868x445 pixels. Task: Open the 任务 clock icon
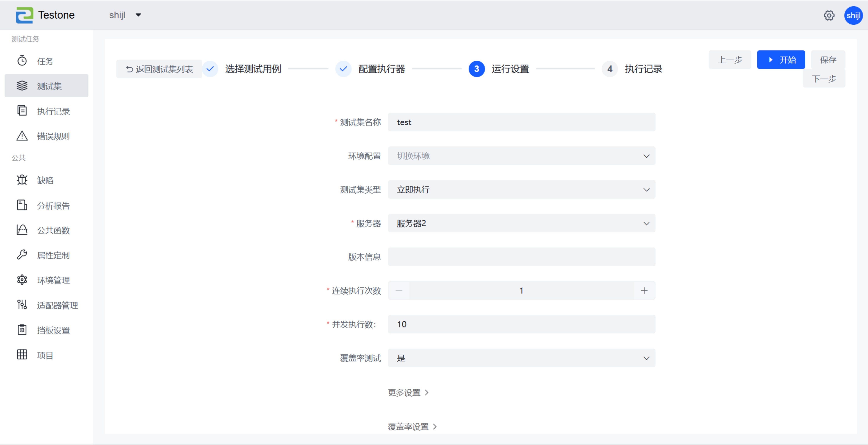pos(22,61)
